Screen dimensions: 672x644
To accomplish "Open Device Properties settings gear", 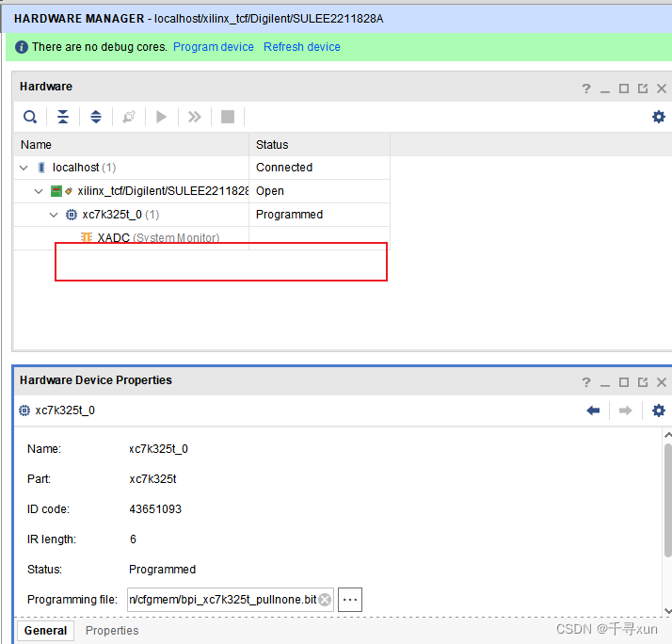I will [658, 411].
